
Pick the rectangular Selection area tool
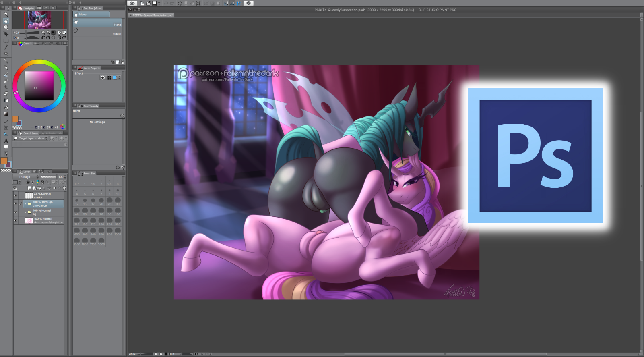coord(6,41)
